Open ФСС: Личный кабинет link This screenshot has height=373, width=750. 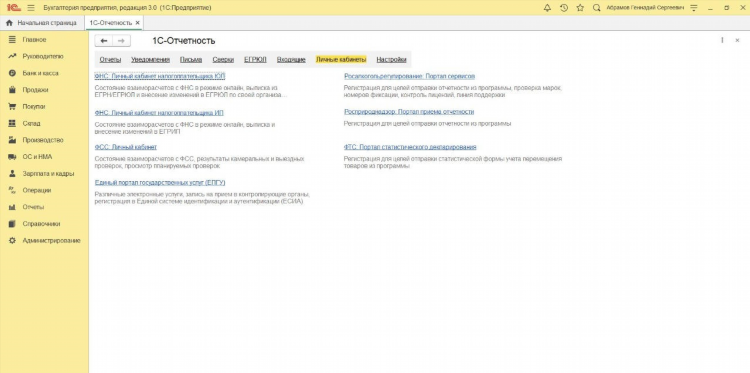click(x=126, y=147)
